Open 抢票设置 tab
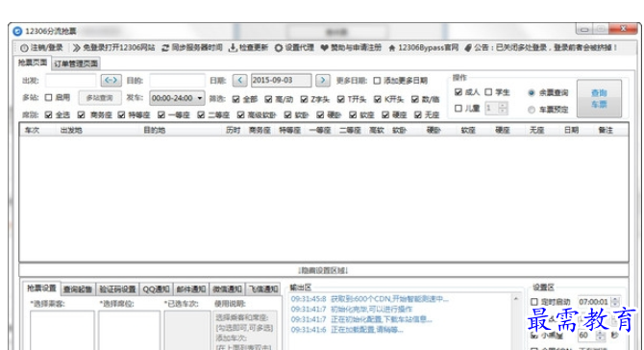The width and height of the screenshot is (644, 350). point(41,288)
